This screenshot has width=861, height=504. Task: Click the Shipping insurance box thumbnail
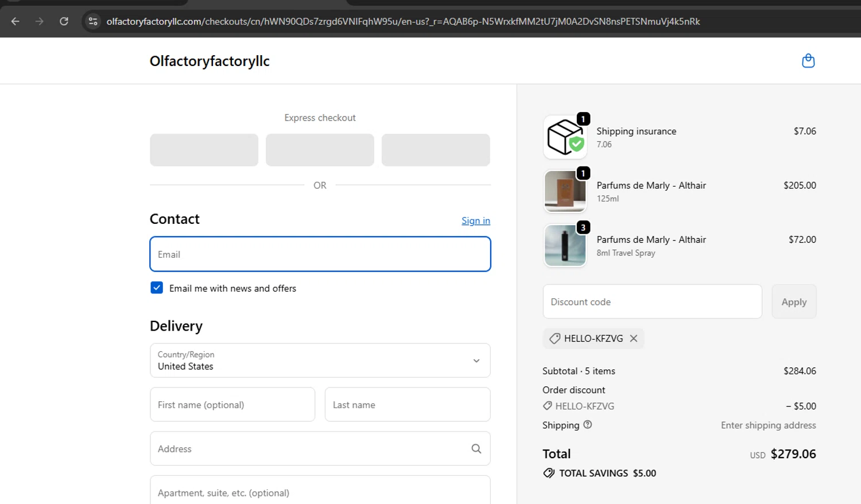565,137
